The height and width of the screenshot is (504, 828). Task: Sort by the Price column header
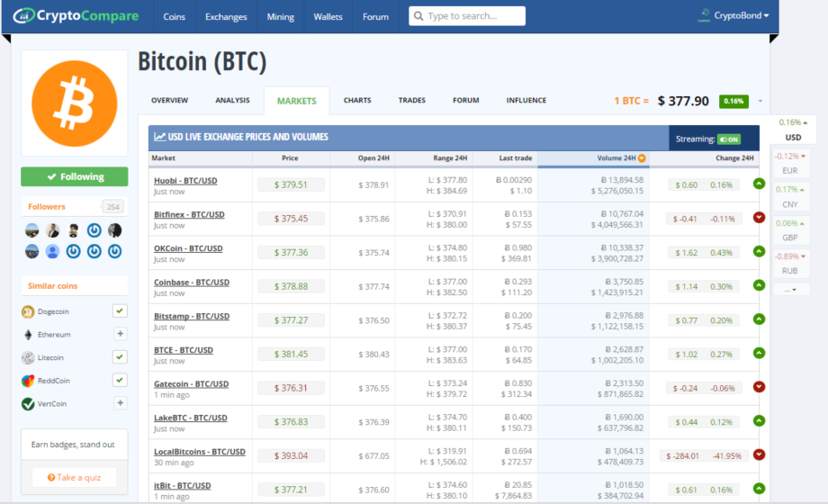tap(290, 158)
